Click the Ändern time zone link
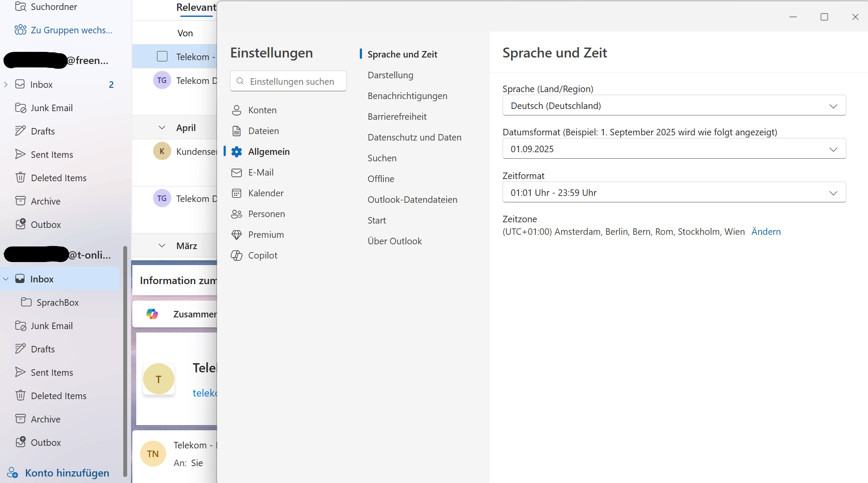The width and height of the screenshot is (868, 483). tap(766, 231)
